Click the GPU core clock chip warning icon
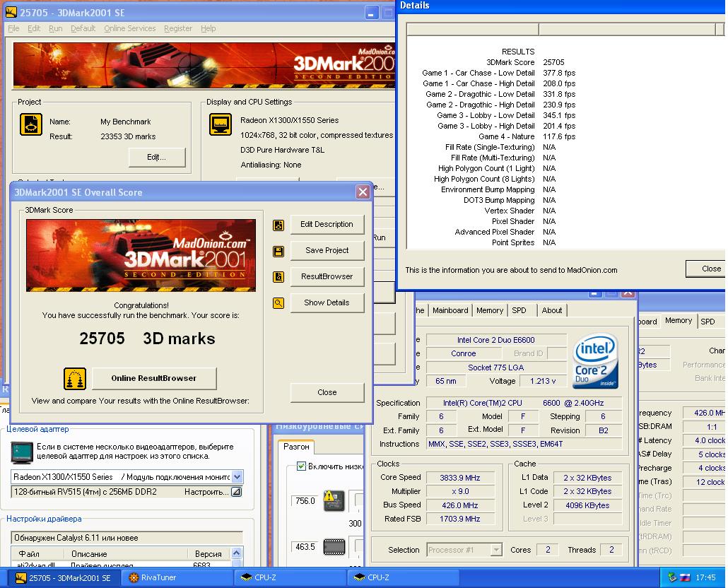The image size is (728, 588). point(334,501)
